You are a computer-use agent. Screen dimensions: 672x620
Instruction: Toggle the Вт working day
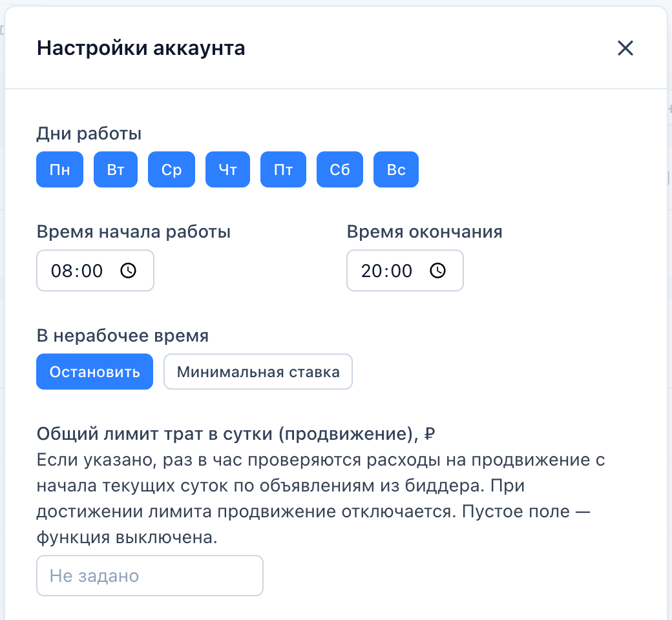116,169
